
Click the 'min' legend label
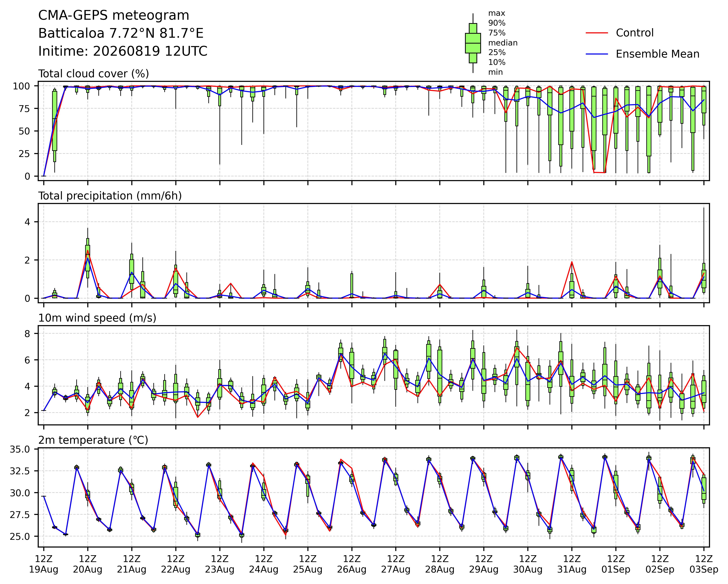495,72
